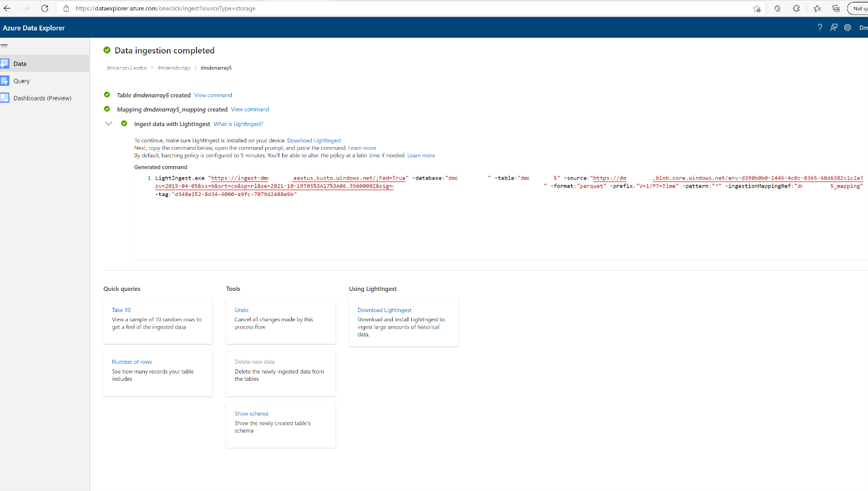Open the What is LightIngest? link
The height and width of the screenshot is (491, 868).
[238, 124]
